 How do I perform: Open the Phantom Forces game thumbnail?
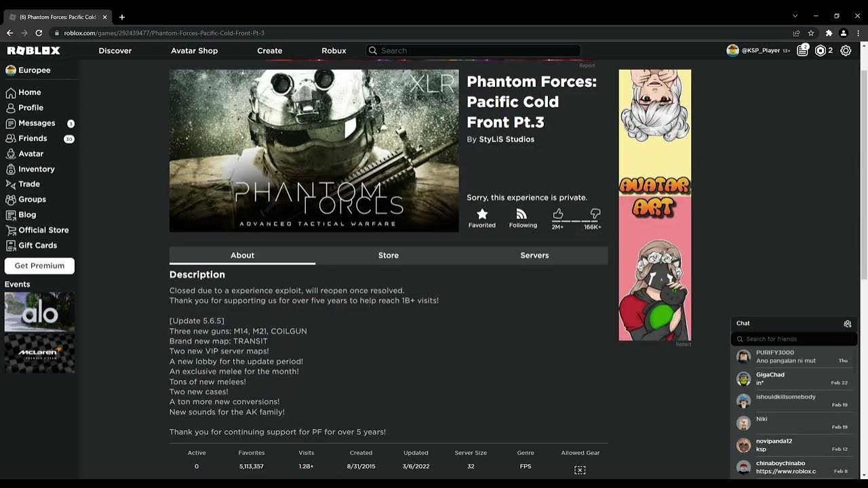tap(314, 150)
